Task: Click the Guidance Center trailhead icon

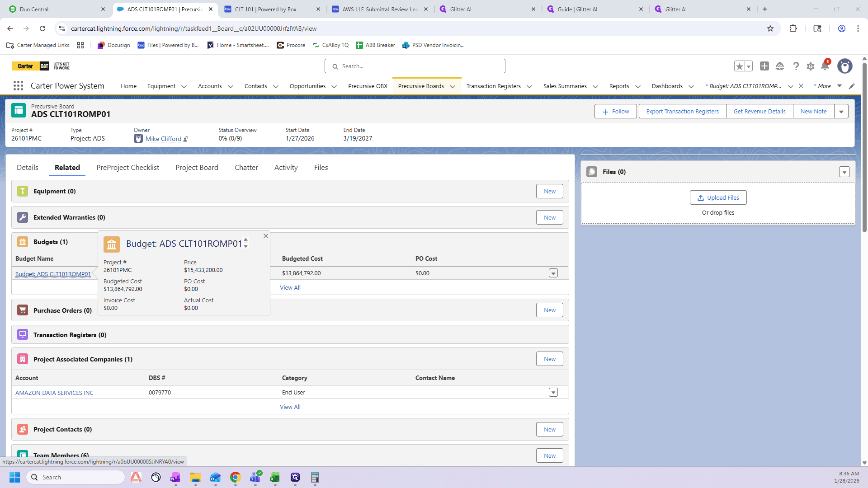Action: (780, 66)
